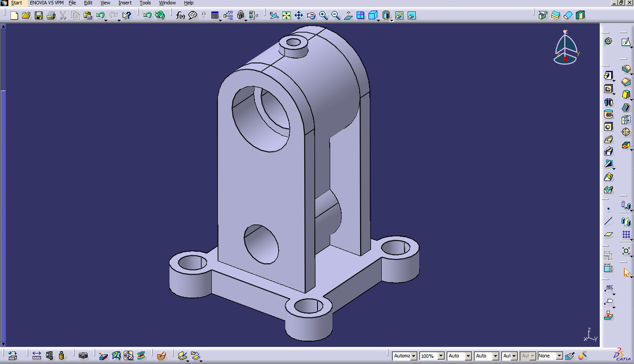Click the Undo arrow icon
634x364 pixels.
pos(101,15)
